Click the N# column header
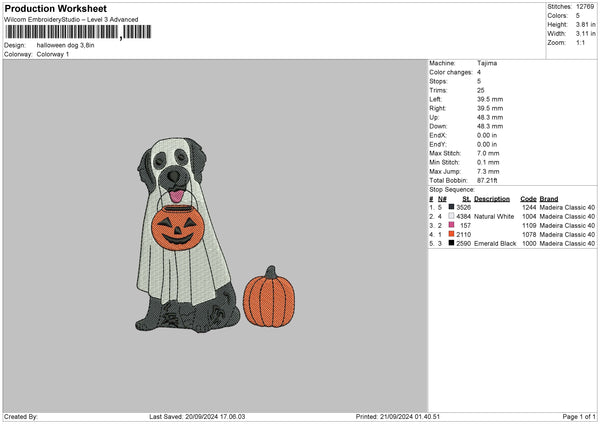The width and height of the screenshot is (600, 424). [x=442, y=199]
